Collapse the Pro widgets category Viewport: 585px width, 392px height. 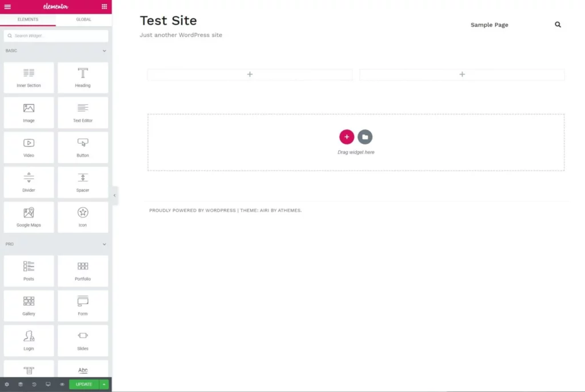click(104, 244)
